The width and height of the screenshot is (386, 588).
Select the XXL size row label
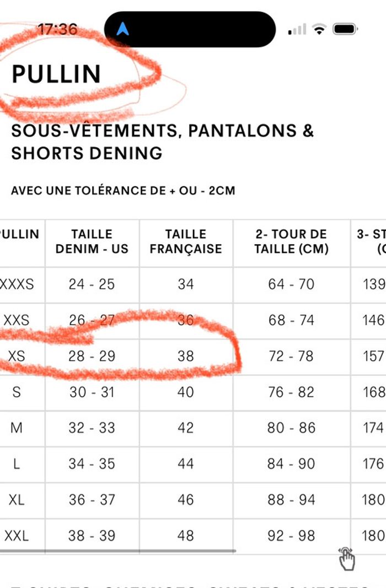tap(17, 536)
